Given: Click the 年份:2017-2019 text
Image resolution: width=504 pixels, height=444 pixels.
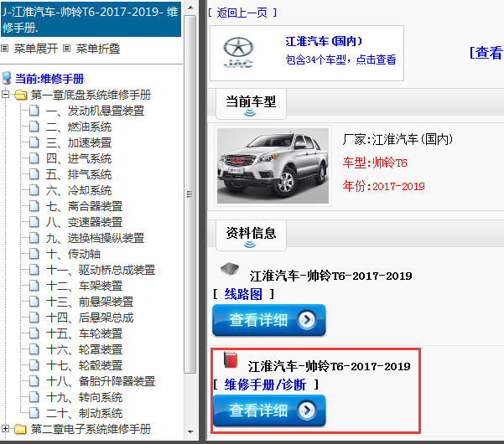Looking at the screenshot, I should point(383,186).
